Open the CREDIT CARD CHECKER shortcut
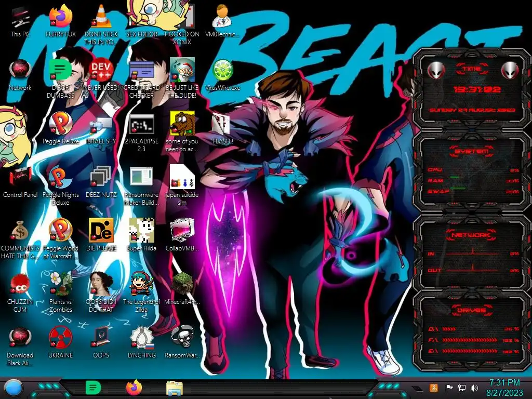Screen dimensions: 532x399 [x=141, y=70]
